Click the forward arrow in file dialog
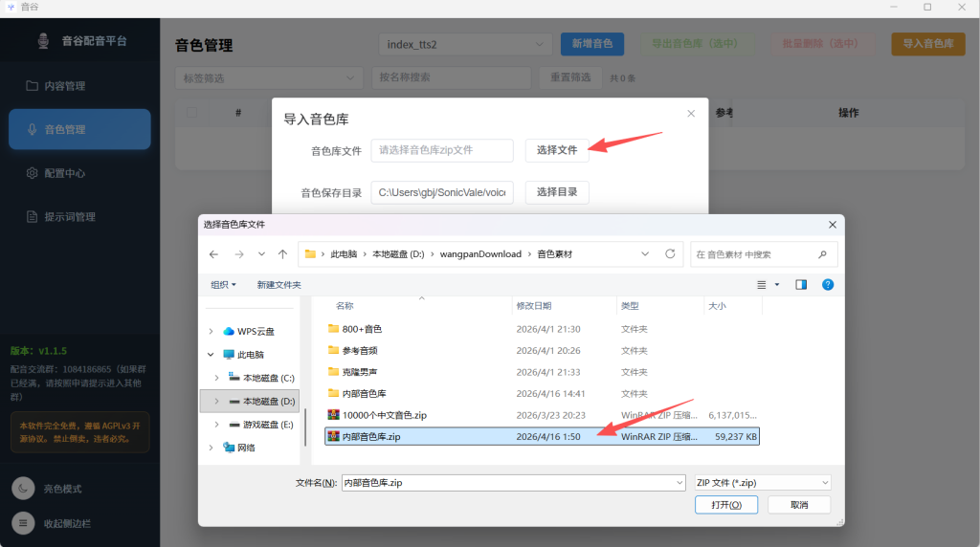This screenshot has width=980, height=547. point(238,254)
